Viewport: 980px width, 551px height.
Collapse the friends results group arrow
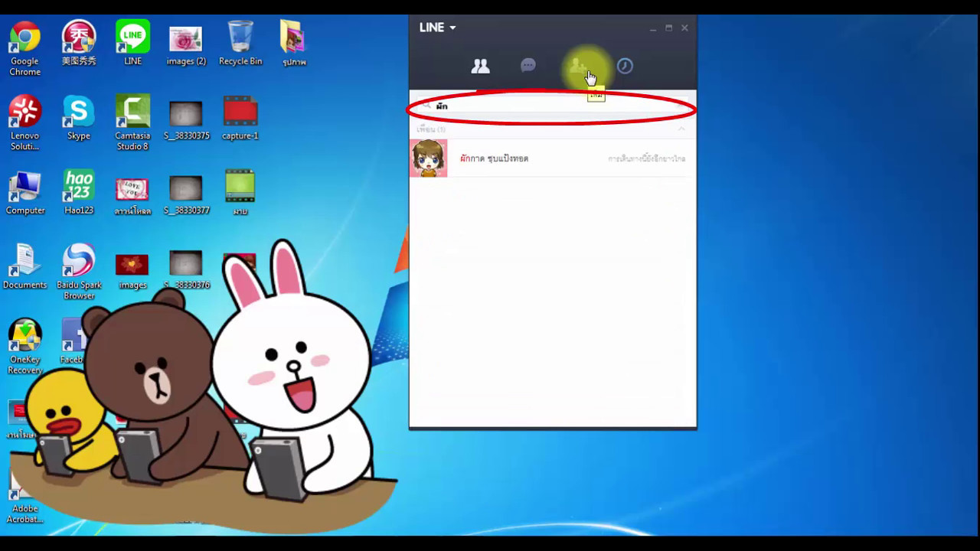click(681, 129)
